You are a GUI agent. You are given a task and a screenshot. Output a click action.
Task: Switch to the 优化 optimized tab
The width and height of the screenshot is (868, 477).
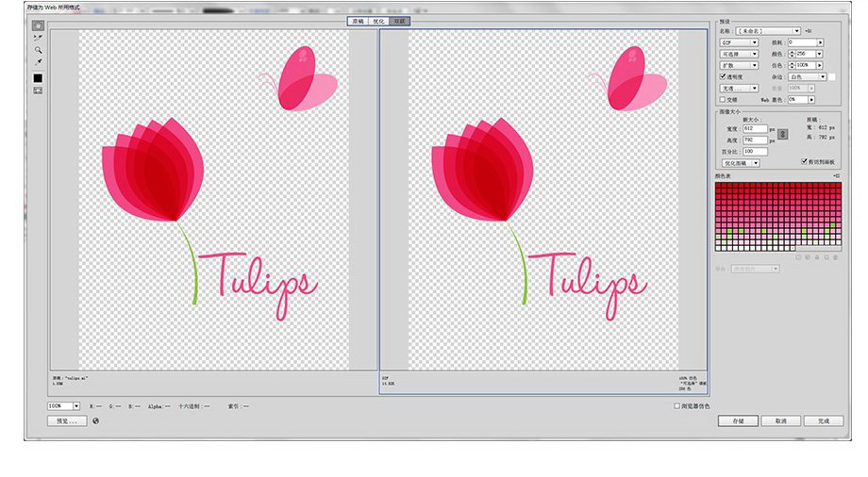[378, 21]
